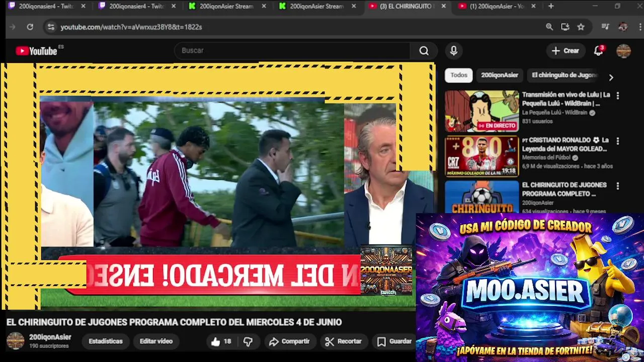The height and width of the screenshot is (362, 644).
Task: Open El Chiringuito suggested video thumbnail
Action: [481, 197]
